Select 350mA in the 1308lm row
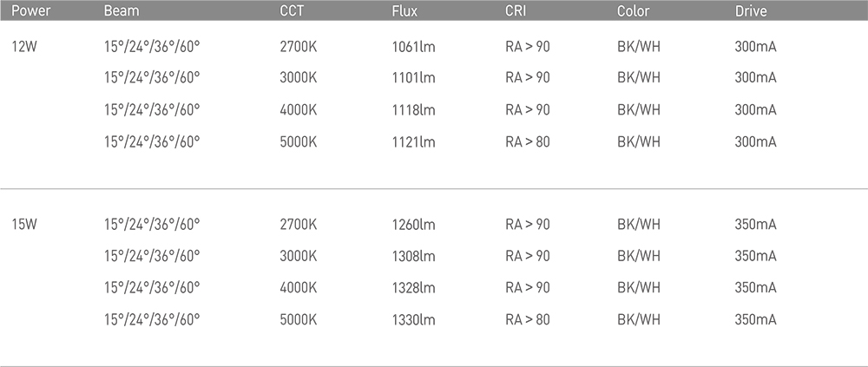868x367 pixels. [756, 256]
